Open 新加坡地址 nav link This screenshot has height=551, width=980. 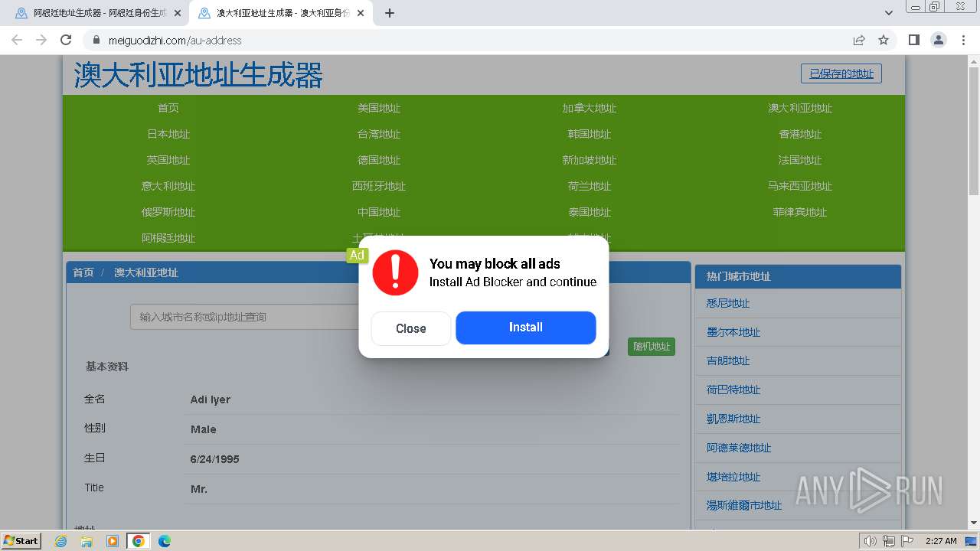pyautogui.click(x=590, y=160)
